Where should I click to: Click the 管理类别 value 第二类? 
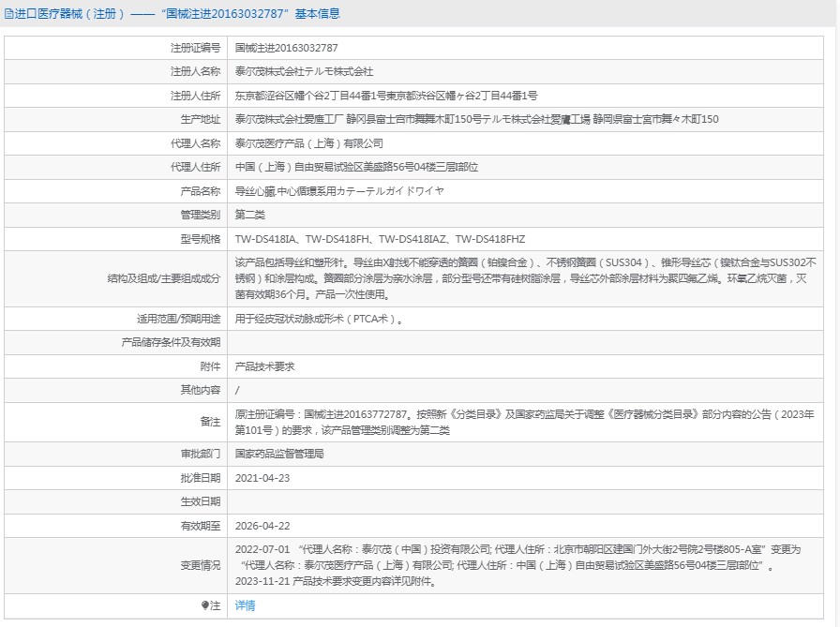(249, 215)
